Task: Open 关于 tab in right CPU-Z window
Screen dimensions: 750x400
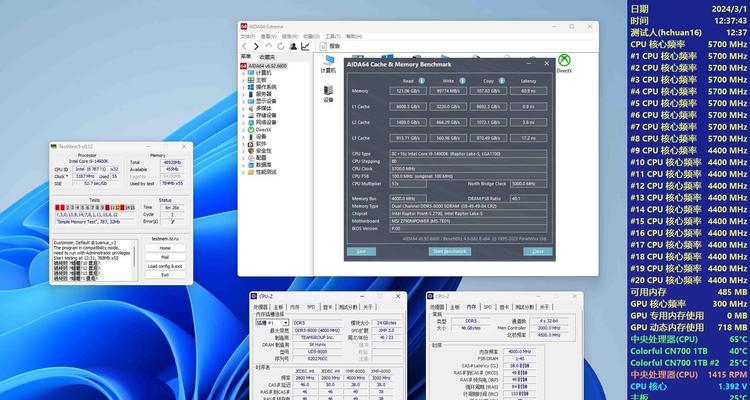Action: coord(544,307)
